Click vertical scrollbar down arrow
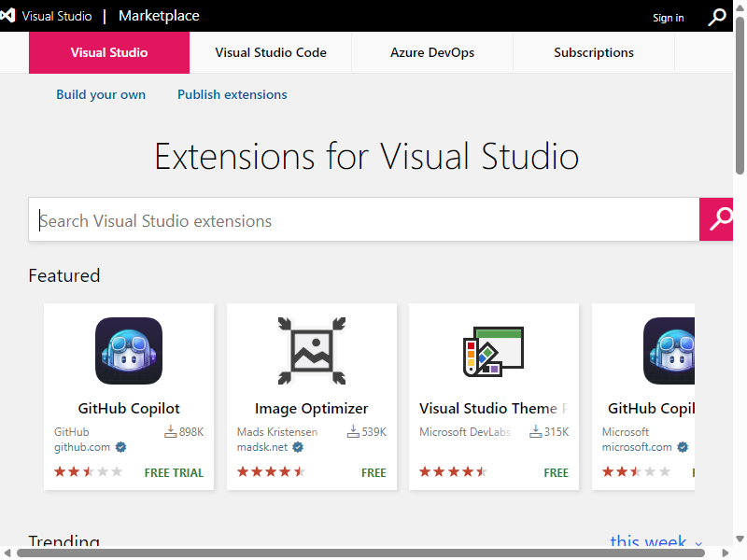This screenshot has height=560, width=747. (x=740, y=539)
